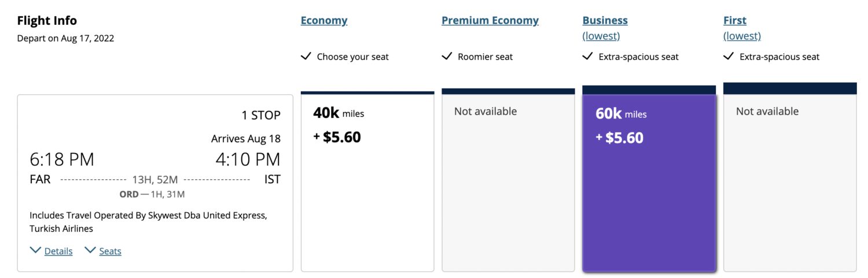Viewport: 868px width, 278px height.
Task: Click the ORD layover duration text
Action: tap(152, 194)
